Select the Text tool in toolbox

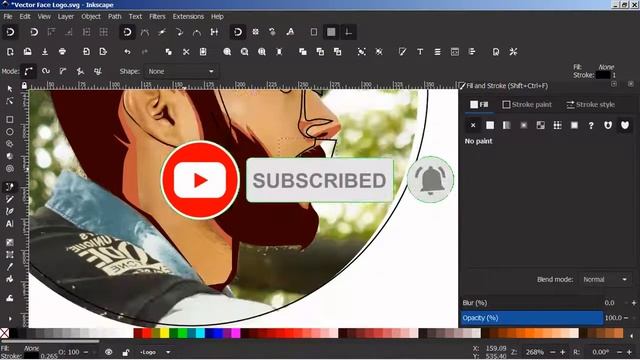[10, 224]
